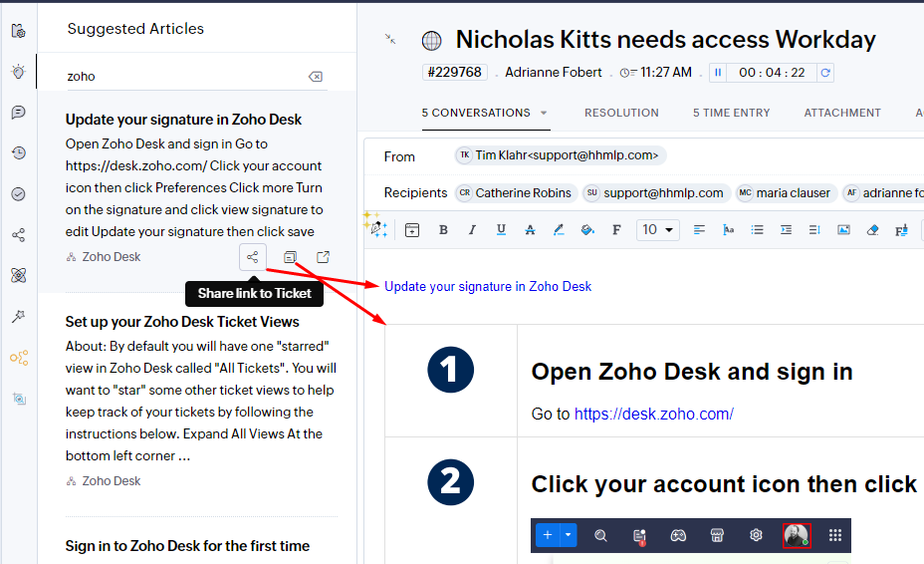Screen dimensions: 924x564
Task: Insert a bulleted list
Action: [758, 230]
